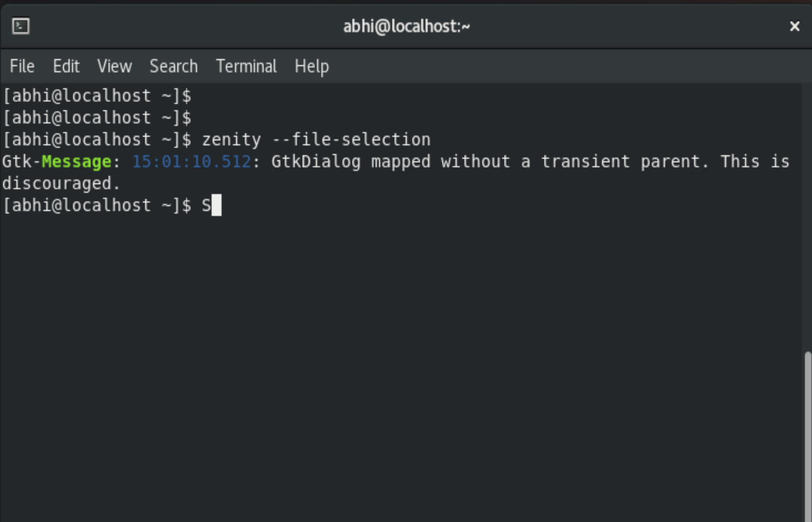Open the Edit menu

(66, 66)
